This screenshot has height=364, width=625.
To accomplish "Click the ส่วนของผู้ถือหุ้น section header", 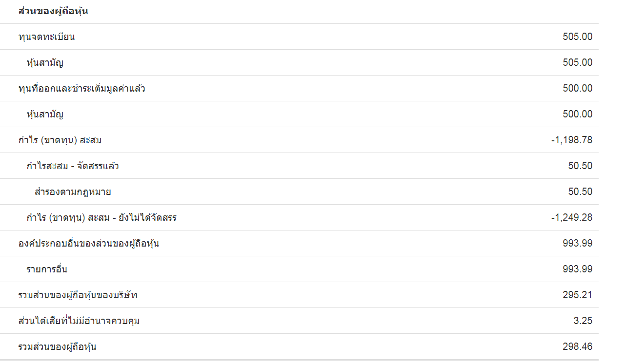I will point(53,11).
